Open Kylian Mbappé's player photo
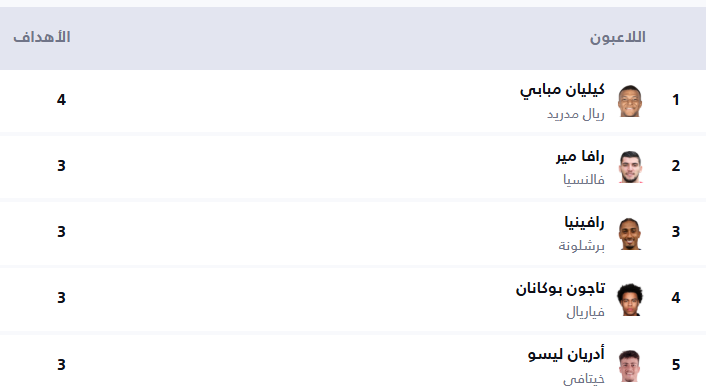 point(630,101)
